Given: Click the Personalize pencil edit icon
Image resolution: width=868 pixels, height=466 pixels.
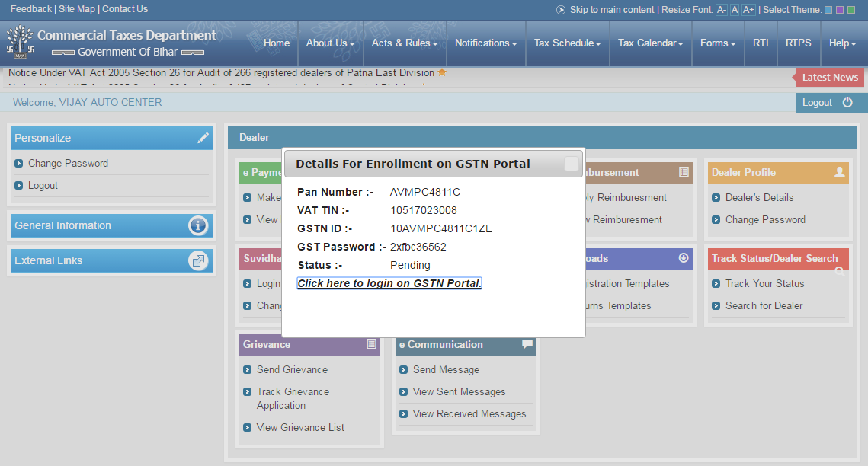Looking at the screenshot, I should pos(203,138).
